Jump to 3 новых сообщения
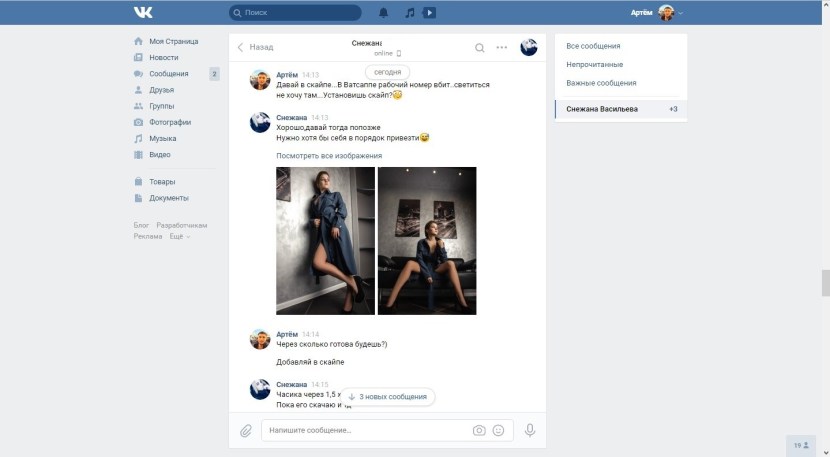830x457 pixels. [x=387, y=397]
